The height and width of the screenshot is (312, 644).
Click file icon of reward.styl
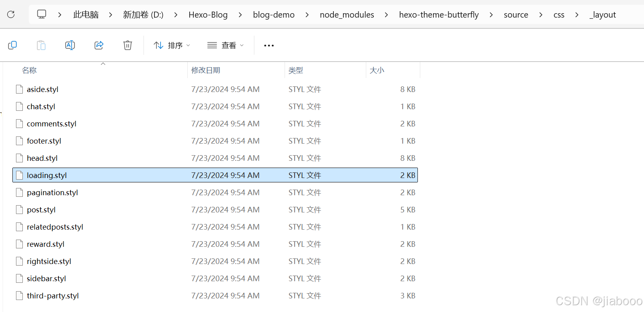click(19, 244)
